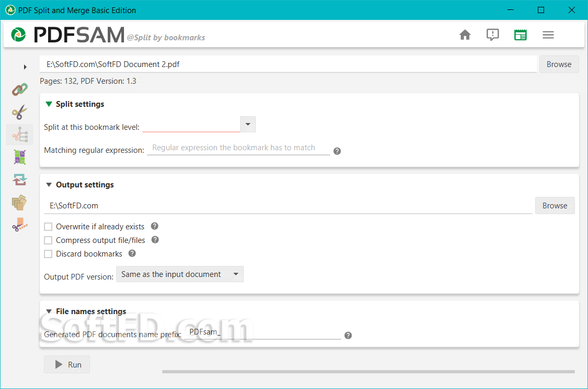Select the Split tool scissors icon
This screenshot has height=389, width=588.
19,112
